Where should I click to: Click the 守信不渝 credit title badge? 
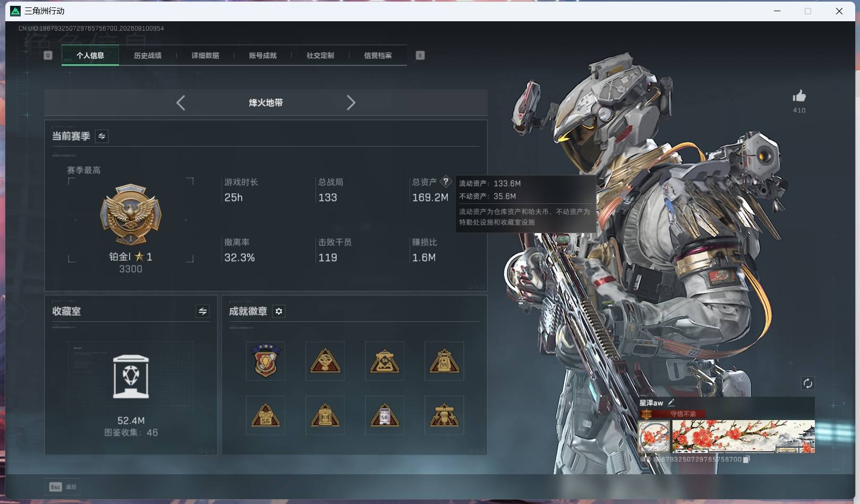point(674,414)
